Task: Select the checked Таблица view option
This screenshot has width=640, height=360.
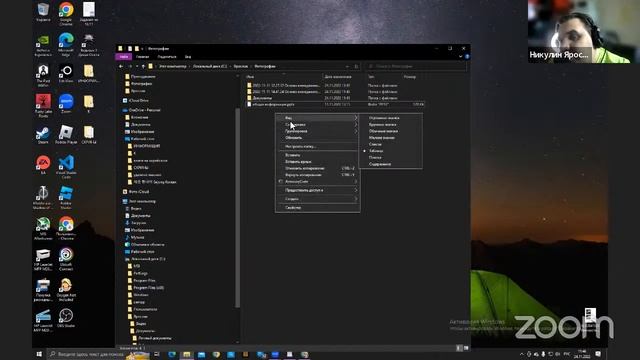Action: 391,151
